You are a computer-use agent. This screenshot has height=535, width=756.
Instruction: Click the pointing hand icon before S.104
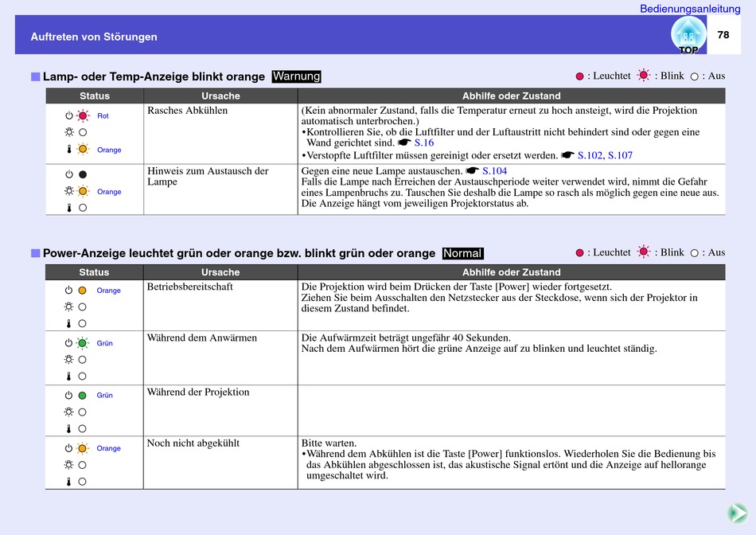[473, 170]
